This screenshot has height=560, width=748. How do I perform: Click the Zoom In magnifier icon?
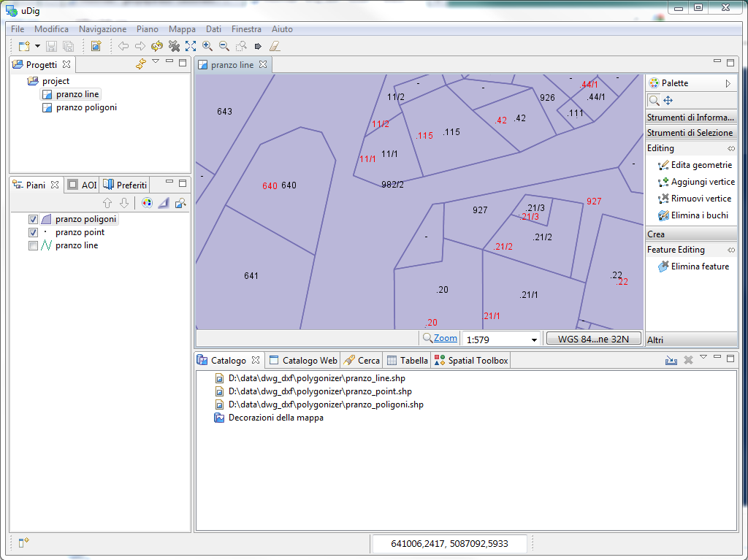tap(207, 46)
